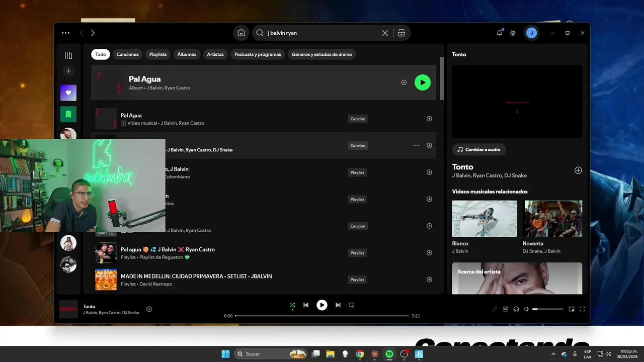The height and width of the screenshot is (362, 644).
Task: Open Pal Agua top result title
Action: click(144, 79)
